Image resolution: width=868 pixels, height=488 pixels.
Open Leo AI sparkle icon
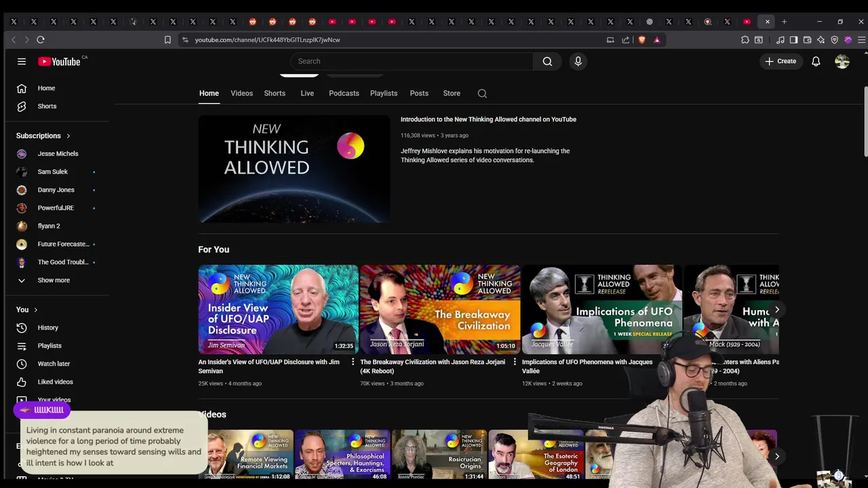pos(821,40)
